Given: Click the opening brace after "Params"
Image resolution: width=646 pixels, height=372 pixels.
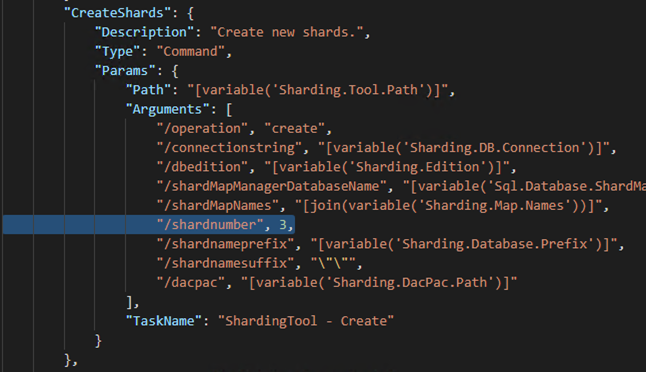Looking at the screenshot, I should (175, 71).
